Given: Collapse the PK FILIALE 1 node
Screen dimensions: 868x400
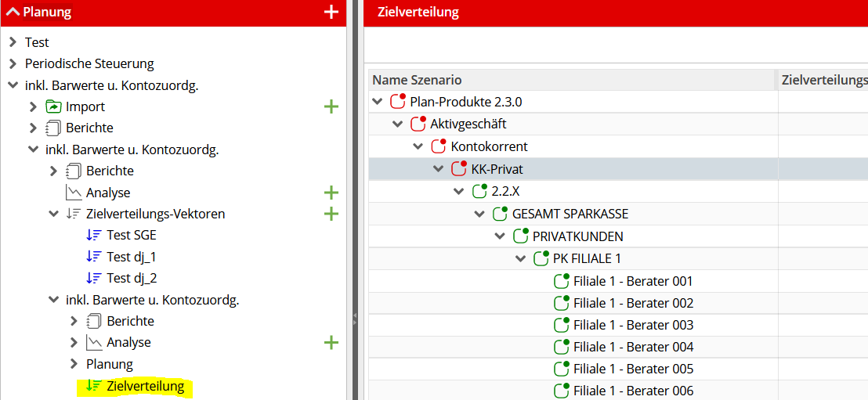Looking at the screenshot, I should coord(520,258).
